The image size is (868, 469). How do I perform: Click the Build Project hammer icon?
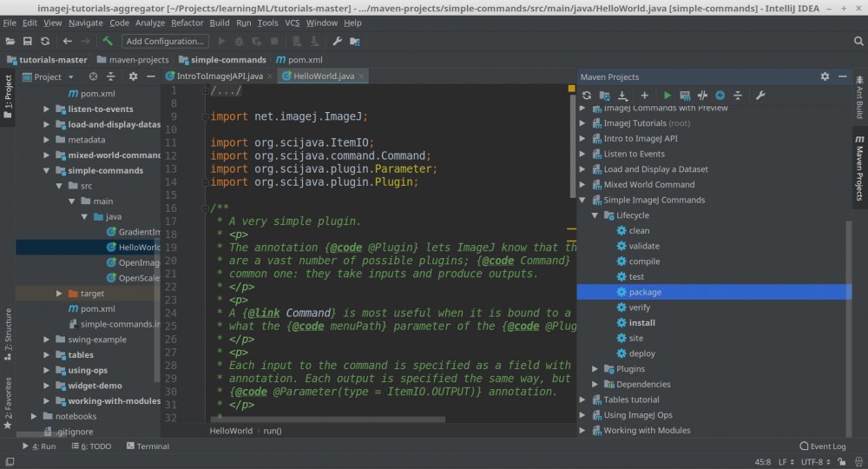(108, 41)
